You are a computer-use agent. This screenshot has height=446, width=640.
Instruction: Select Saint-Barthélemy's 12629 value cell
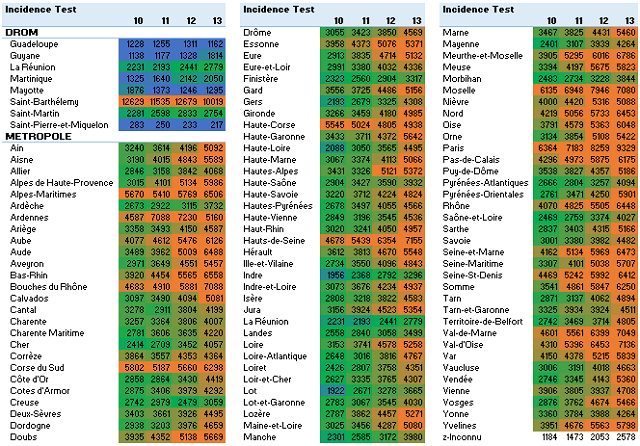tap(134, 101)
